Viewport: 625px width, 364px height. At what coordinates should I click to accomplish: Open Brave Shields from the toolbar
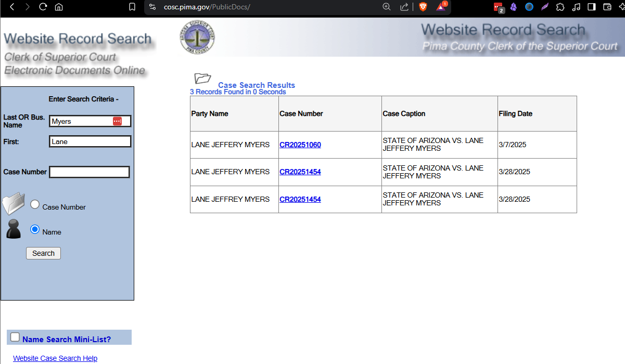[423, 7]
